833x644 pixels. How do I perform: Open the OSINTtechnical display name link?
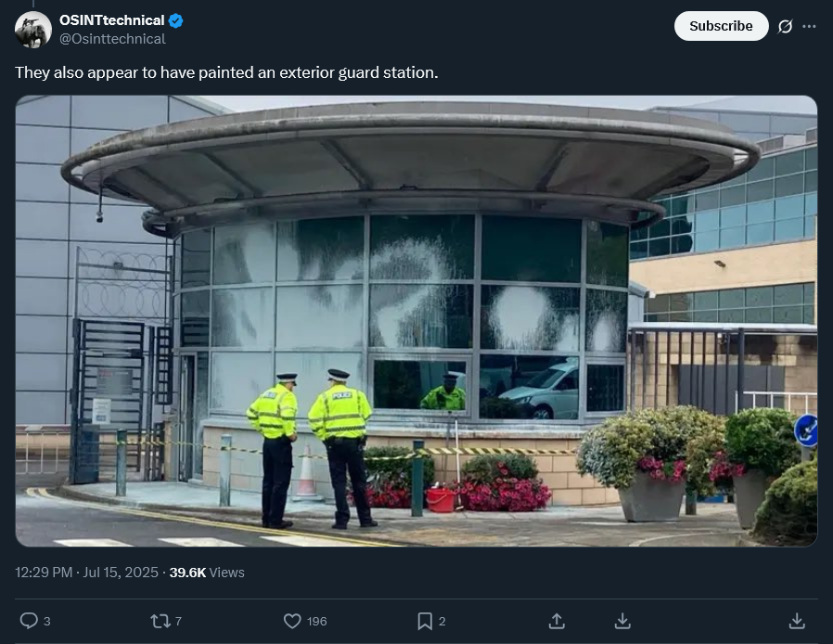[111, 20]
